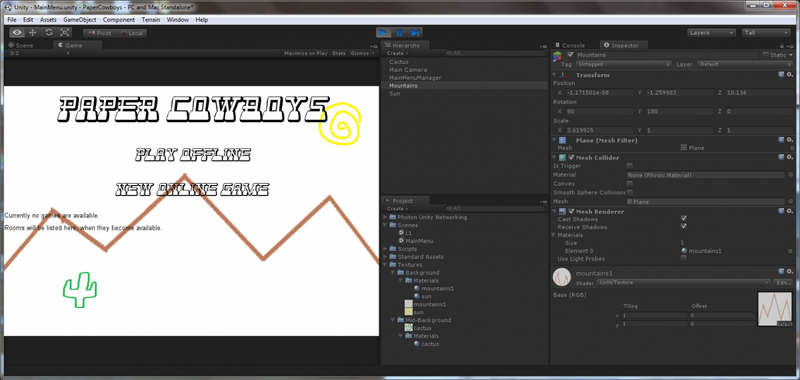Expand the Standard Assets folder

385,257
